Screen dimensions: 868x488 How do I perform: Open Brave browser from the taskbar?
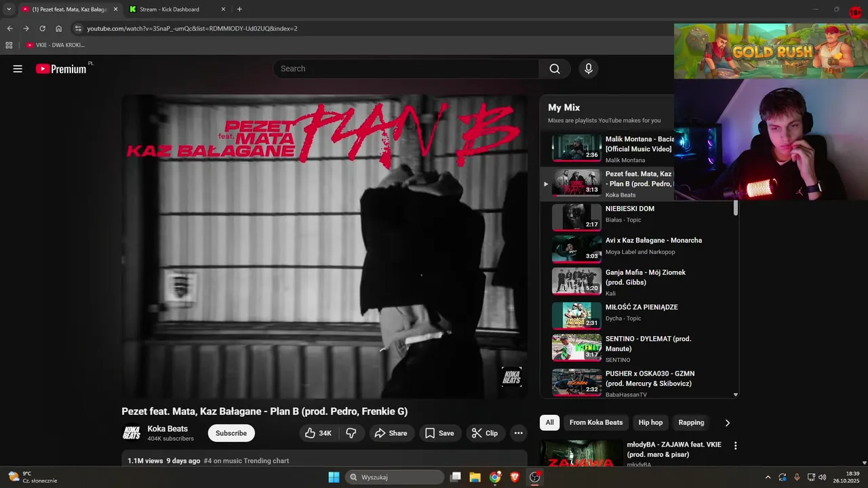coord(515,477)
